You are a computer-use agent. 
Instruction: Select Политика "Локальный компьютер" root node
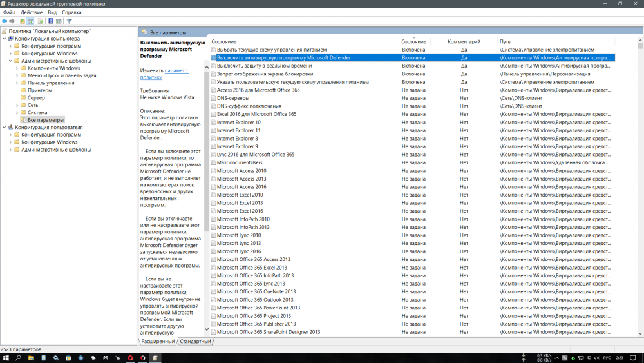50,31
